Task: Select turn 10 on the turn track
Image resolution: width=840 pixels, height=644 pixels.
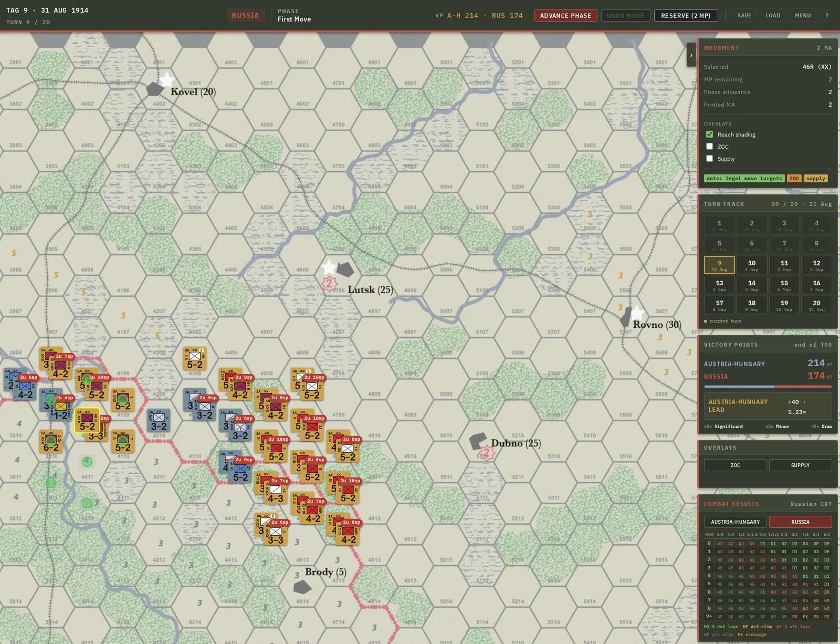Action: pos(752,265)
